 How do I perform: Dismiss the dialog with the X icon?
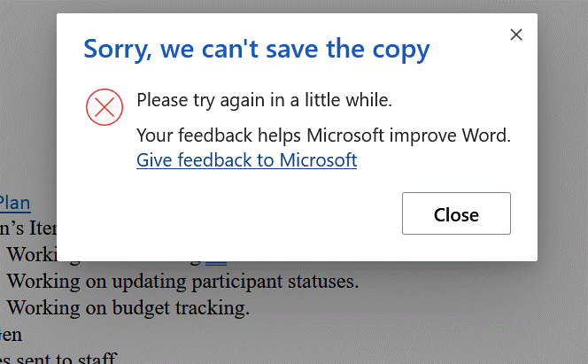516,35
